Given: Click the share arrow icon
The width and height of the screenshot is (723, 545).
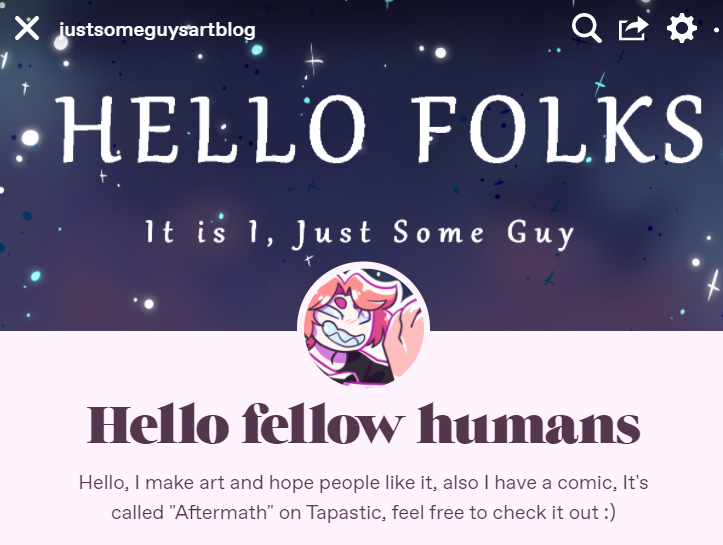Looking at the screenshot, I should tap(633, 29).
